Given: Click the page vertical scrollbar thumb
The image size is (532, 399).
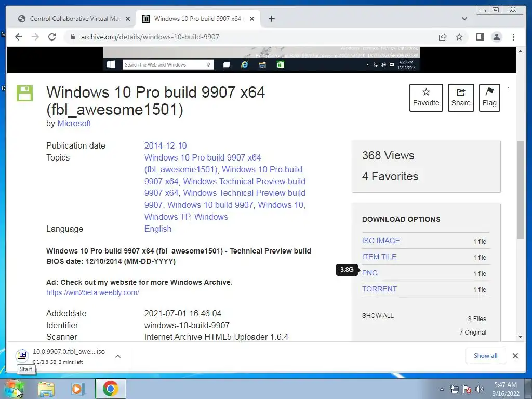Looking at the screenshot, I should 520,190.
